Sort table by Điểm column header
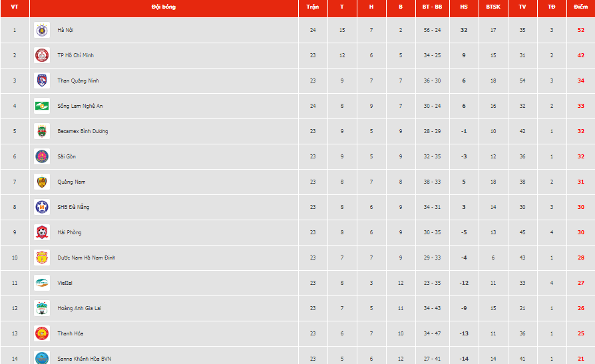Viewport: 595px width, 364px height. click(580, 7)
